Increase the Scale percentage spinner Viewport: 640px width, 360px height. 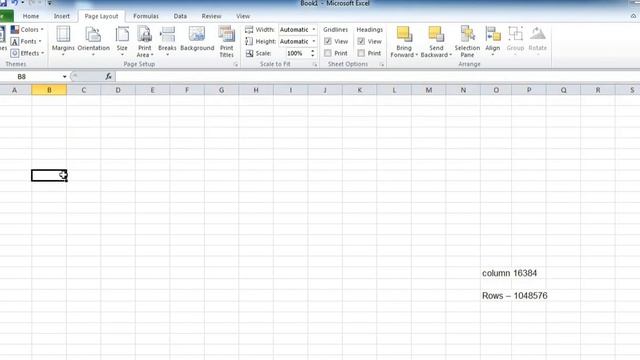click(313, 51)
